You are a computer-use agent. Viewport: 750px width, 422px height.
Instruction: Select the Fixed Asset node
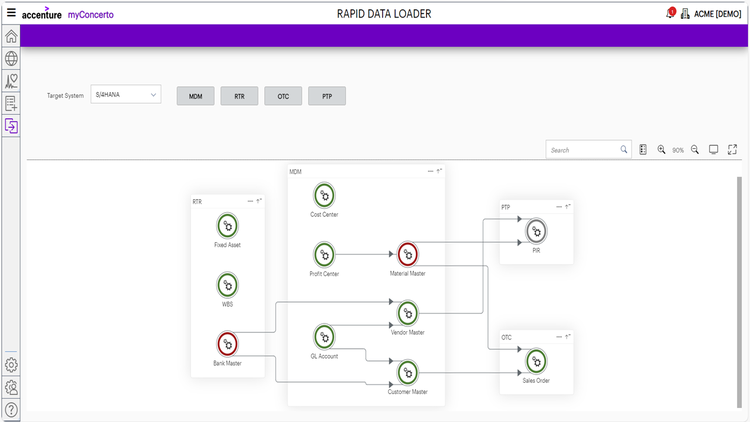228,225
